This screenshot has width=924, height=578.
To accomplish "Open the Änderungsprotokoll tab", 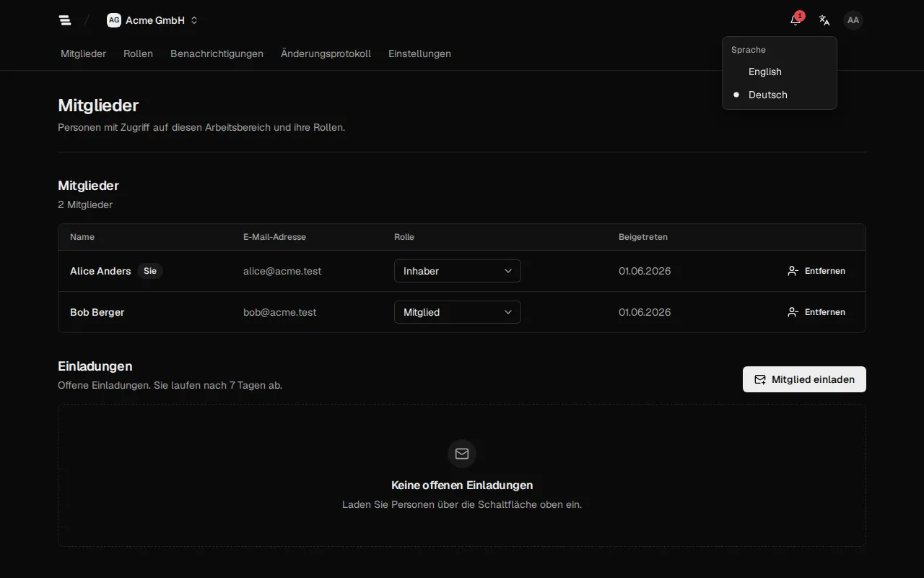I will pos(326,53).
